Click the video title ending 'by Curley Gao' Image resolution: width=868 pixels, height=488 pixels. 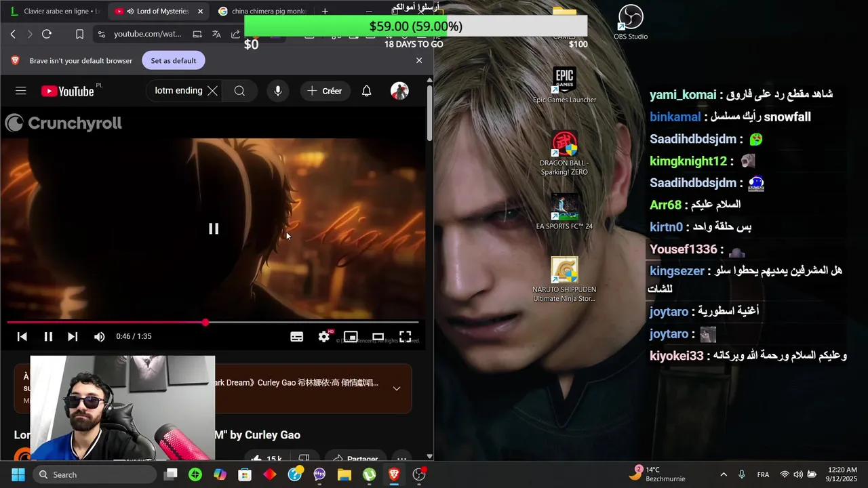[157, 434]
